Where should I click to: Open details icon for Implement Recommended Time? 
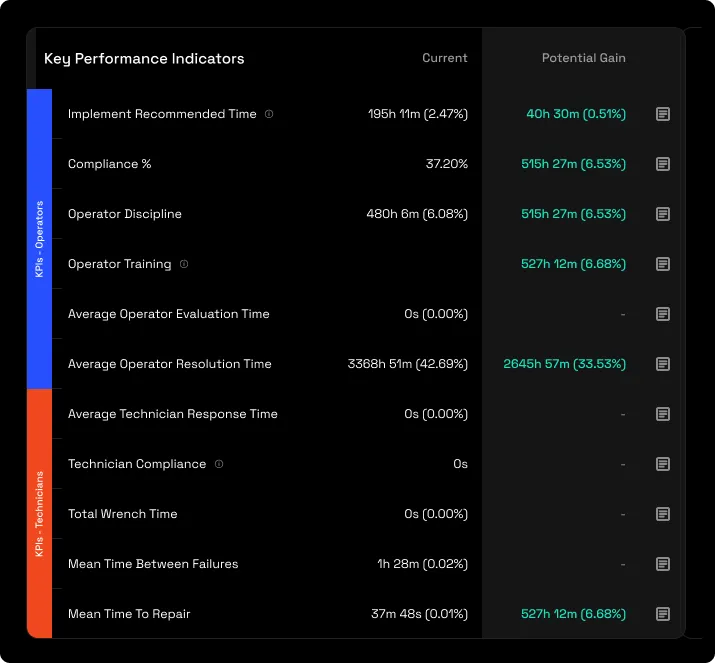point(663,114)
